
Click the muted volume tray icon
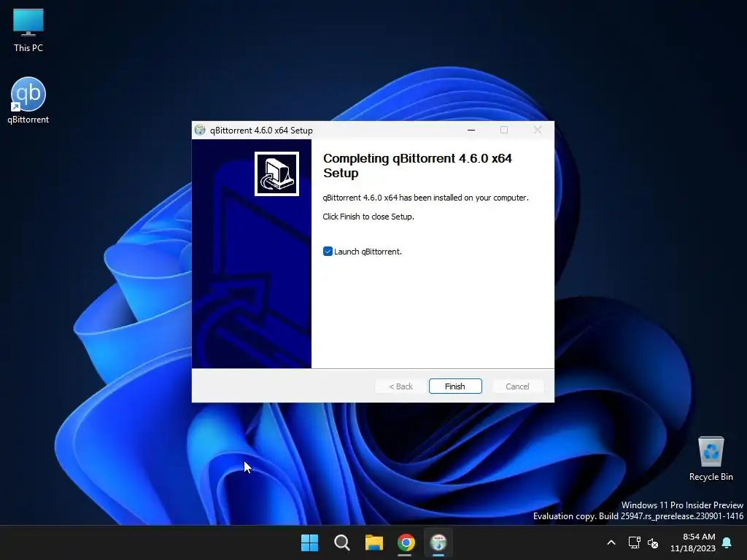tap(653, 542)
